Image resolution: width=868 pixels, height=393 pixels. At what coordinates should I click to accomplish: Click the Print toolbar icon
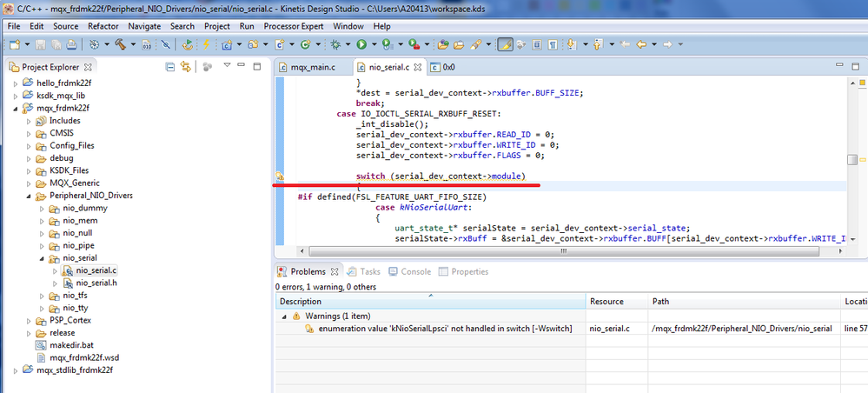(71, 44)
